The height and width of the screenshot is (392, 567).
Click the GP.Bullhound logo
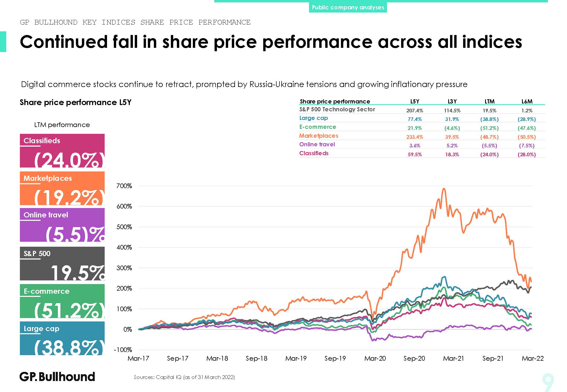(x=57, y=377)
